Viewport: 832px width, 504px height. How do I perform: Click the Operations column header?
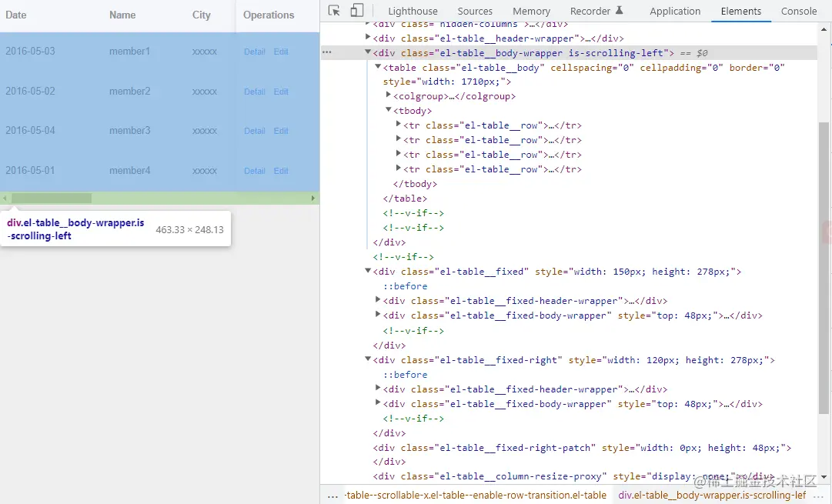click(269, 15)
